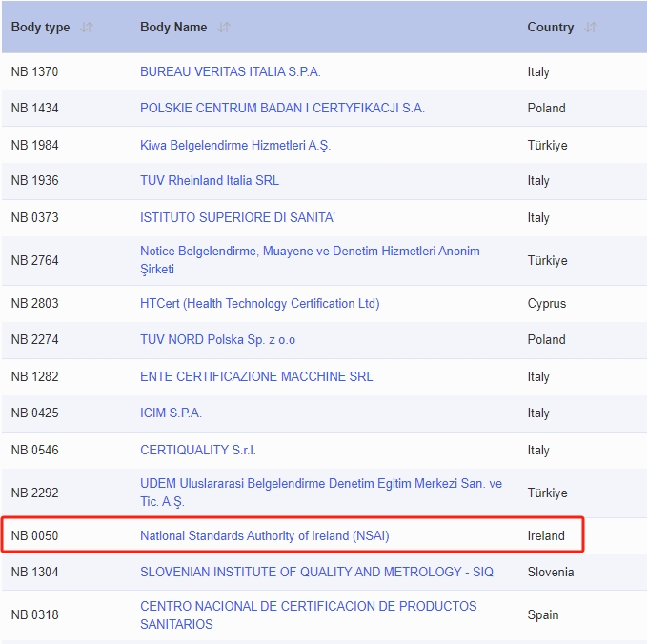Select the NB 0050 cell
The width and height of the screenshot is (647, 644).
pyautogui.click(x=34, y=536)
